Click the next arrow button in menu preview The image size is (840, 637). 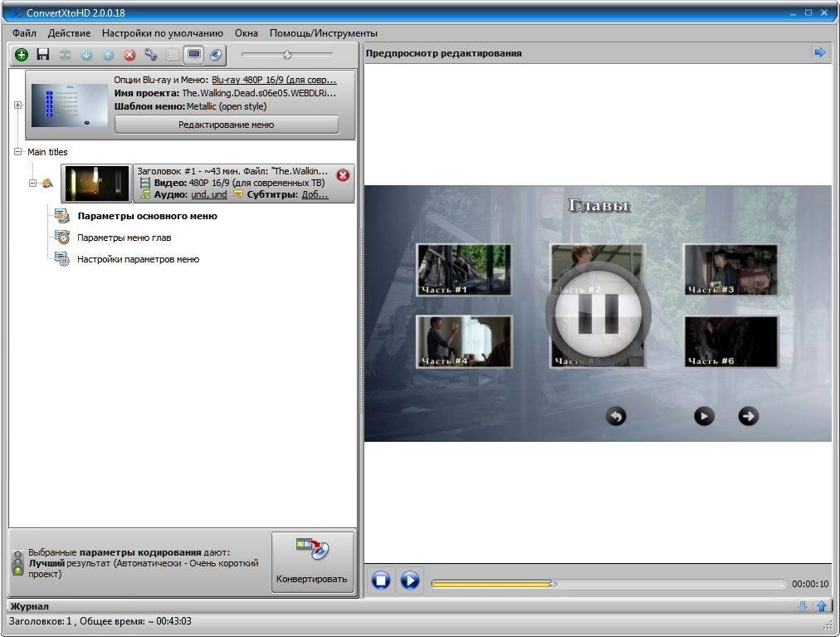pos(749,416)
